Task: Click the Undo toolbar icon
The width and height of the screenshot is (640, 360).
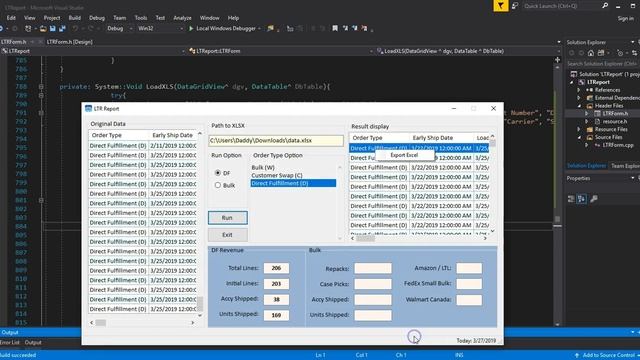Action: click(75, 29)
